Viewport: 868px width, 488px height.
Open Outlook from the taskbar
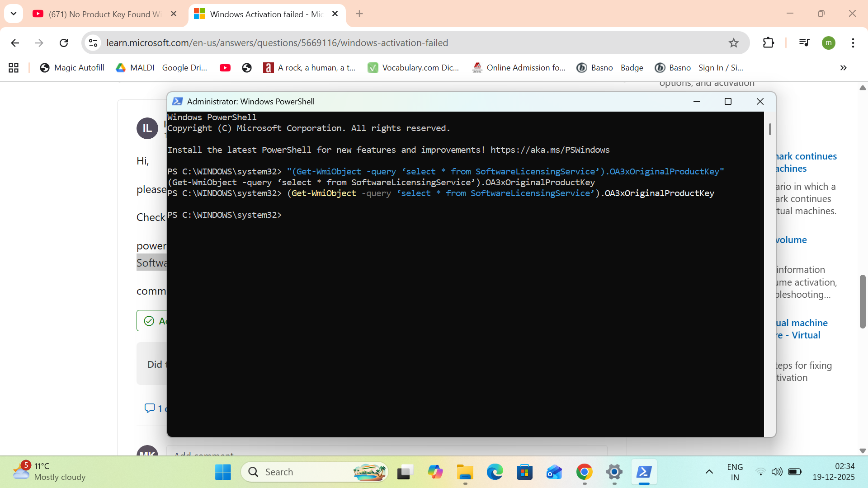click(554, 473)
